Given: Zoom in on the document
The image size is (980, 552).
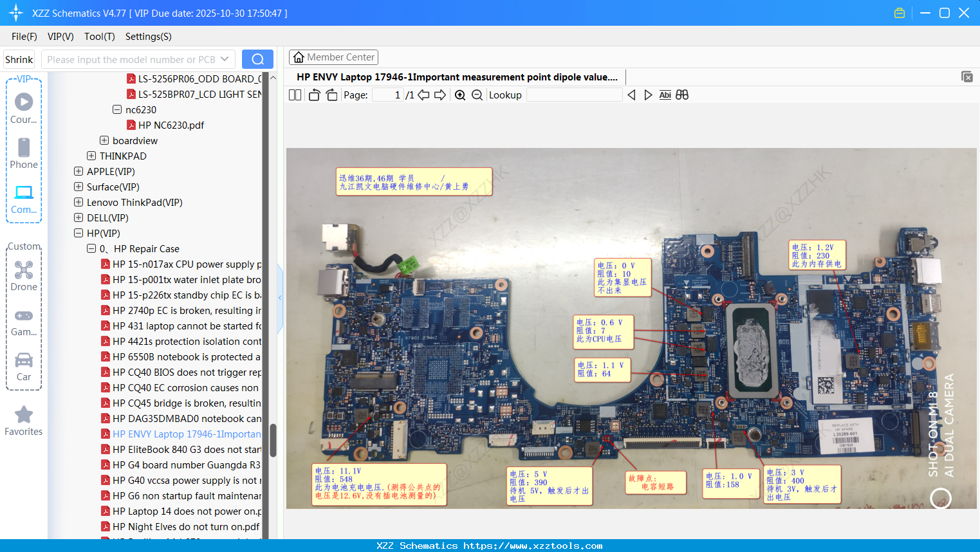Looking at the screenshot, I should click(x=460, y=95).
